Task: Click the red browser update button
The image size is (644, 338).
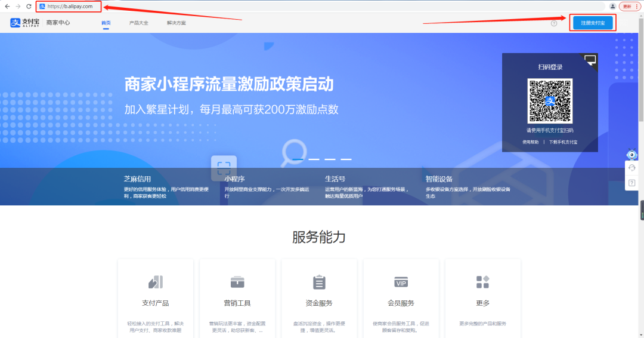Action: click(630, 6)
